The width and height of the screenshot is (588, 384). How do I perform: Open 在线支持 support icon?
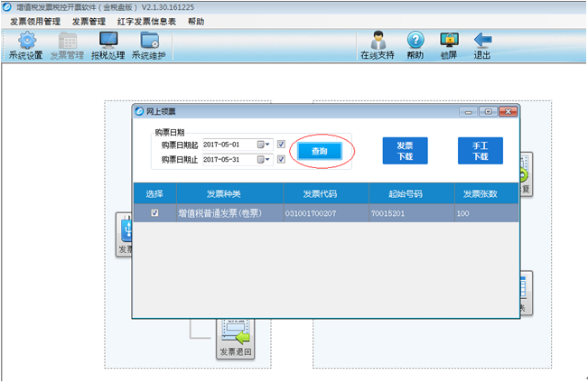coord(377,45)
